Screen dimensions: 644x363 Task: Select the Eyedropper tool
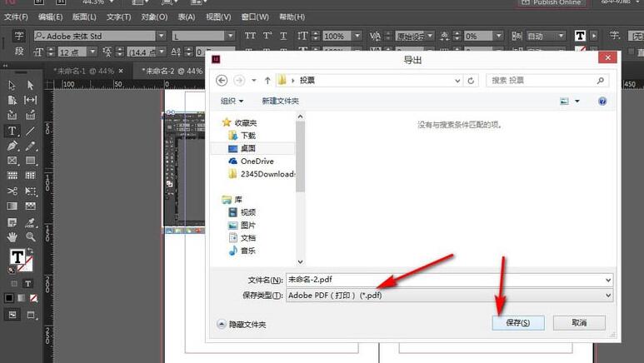click(x=30, y=222)
